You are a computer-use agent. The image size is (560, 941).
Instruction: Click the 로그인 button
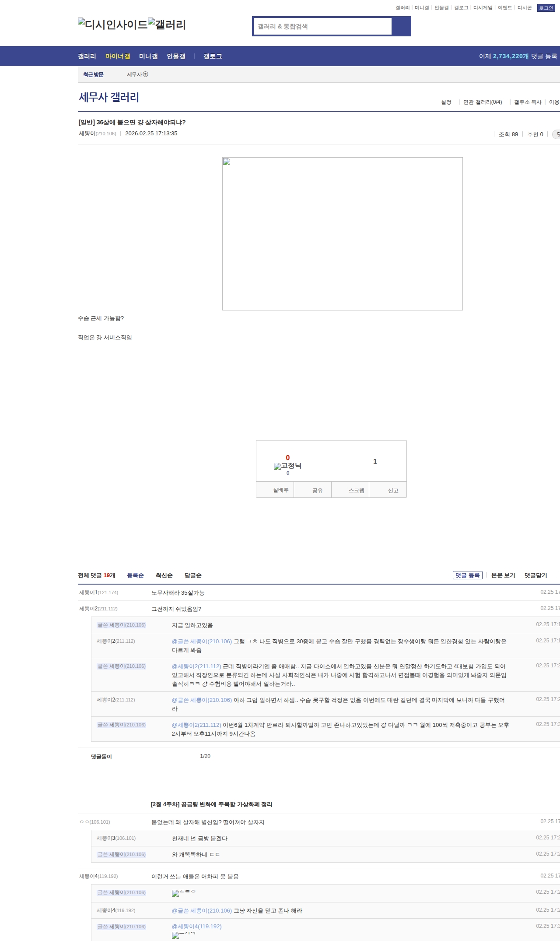546,8
